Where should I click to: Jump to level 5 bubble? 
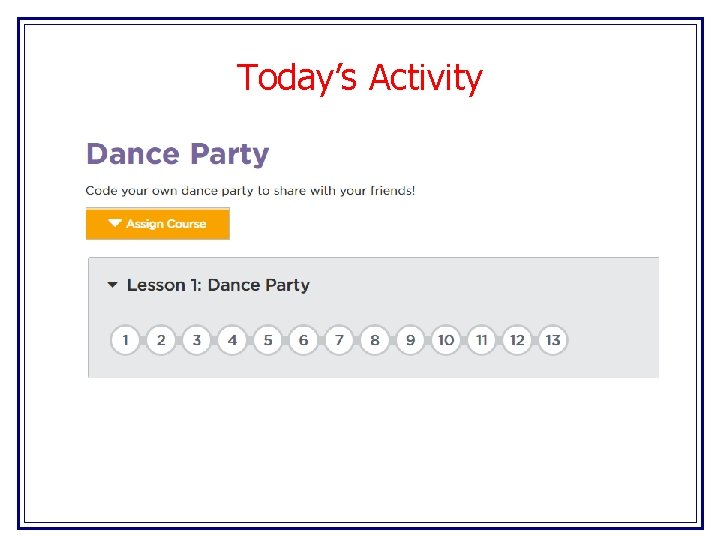point(268,340)
